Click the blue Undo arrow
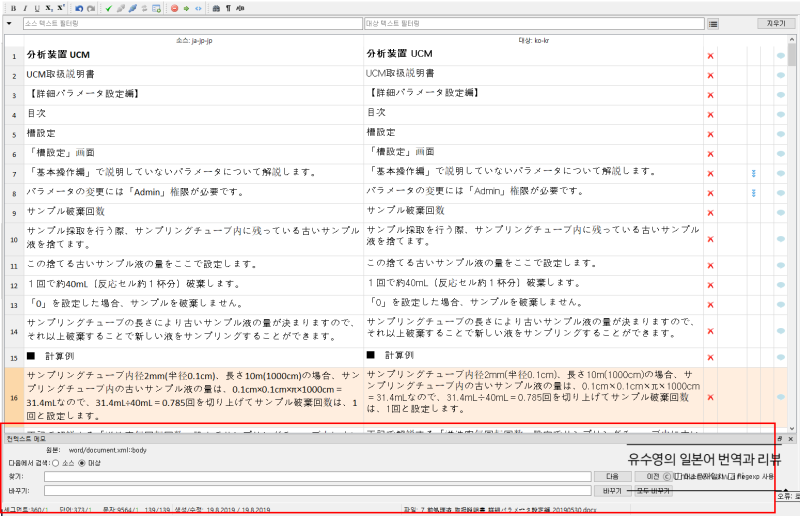The width and height of the screenshot is (800, 516). tap(79, 8)
